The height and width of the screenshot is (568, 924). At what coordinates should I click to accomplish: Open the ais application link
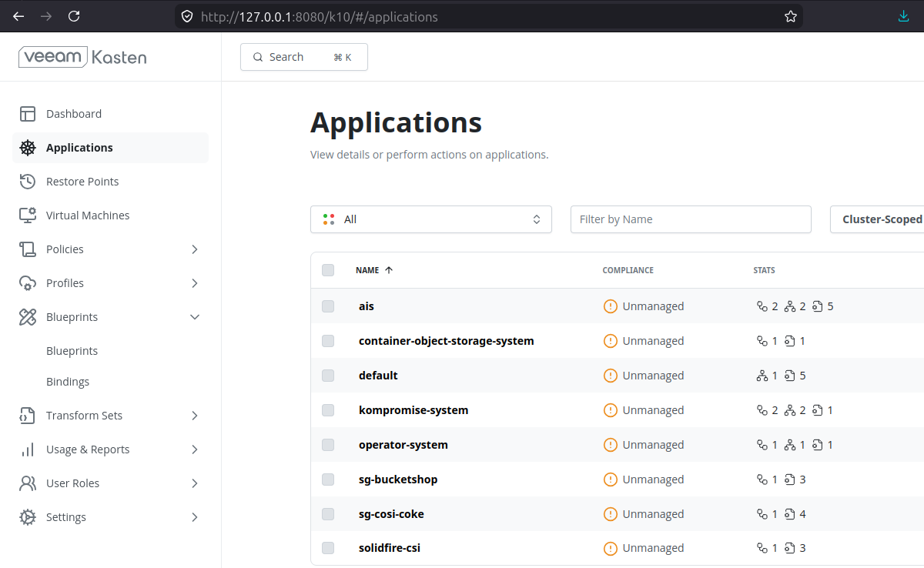coord(367,306)
